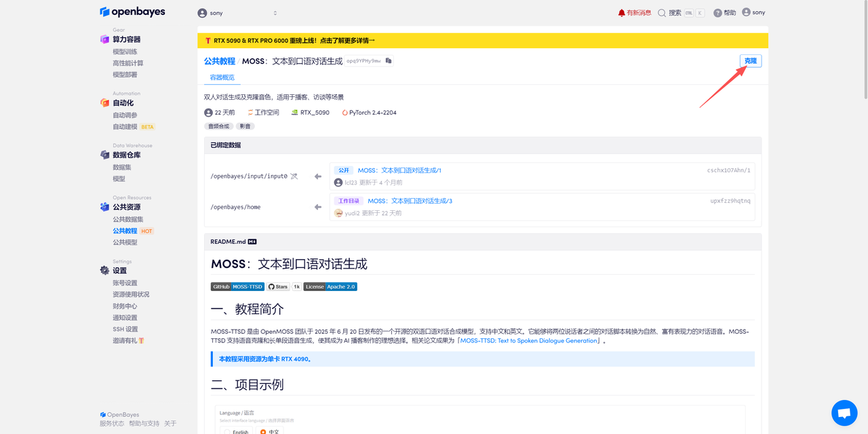Open 自动建模 BETA in sidebar
The image size is (868, 434).
tap(134, 127)
